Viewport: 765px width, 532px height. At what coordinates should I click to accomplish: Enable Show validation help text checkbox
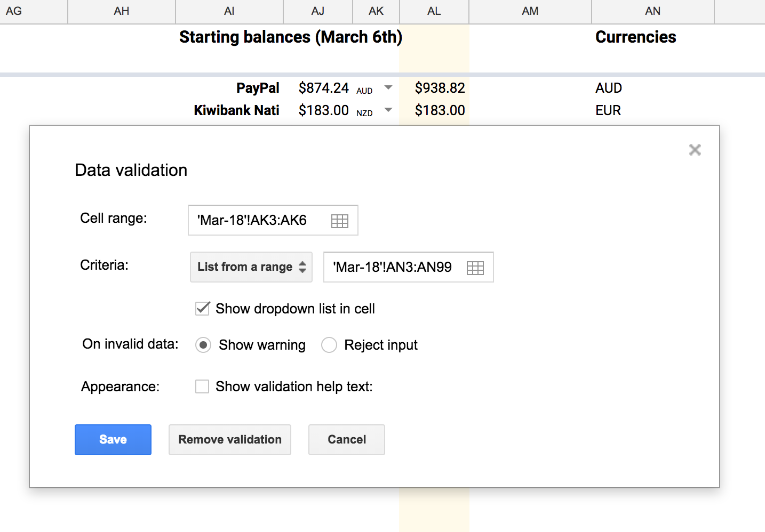202,386
